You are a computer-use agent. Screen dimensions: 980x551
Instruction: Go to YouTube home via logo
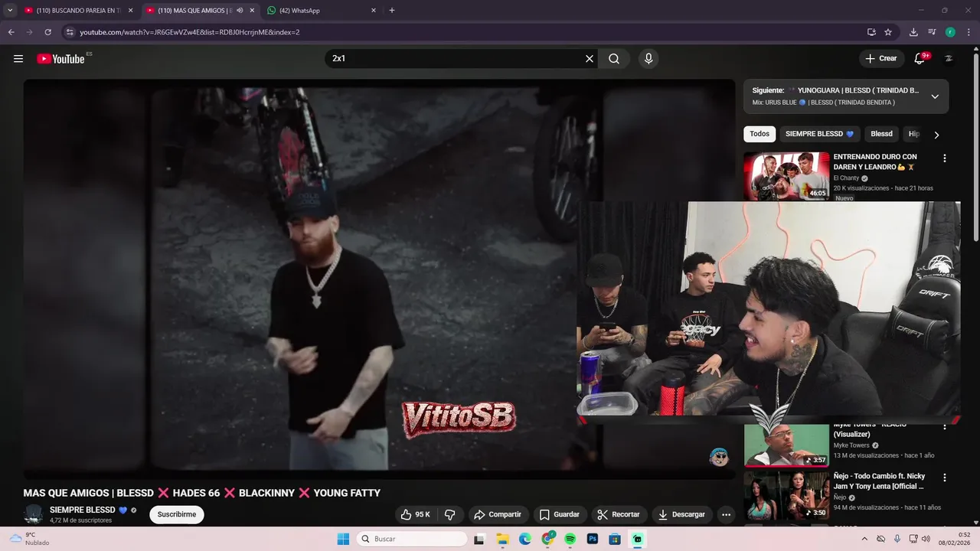pyautogui.click(x=60, y=59)
